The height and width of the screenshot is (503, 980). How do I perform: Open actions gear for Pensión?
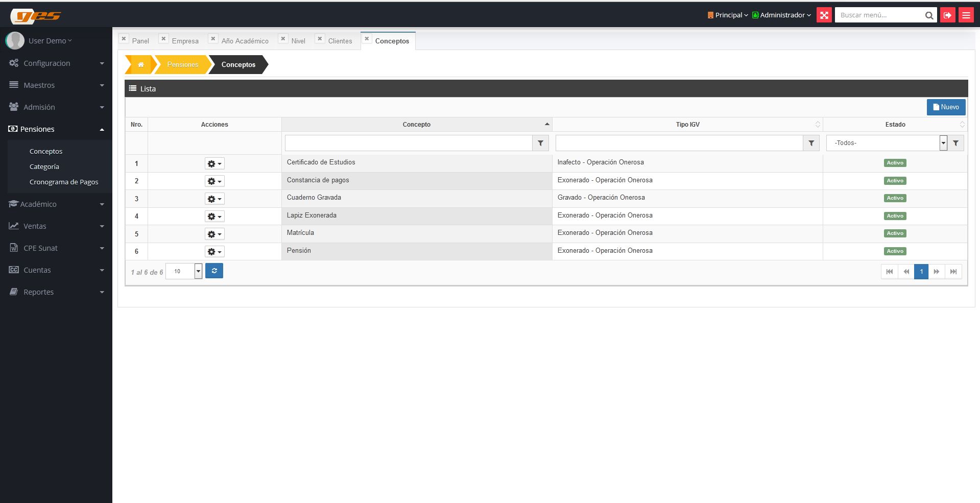click(x=214, y=252)
